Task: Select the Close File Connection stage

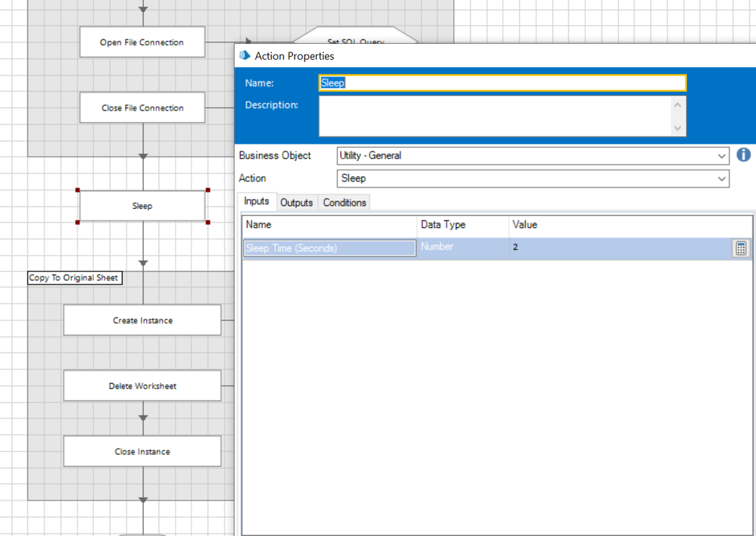Action: click(x=142, y=108)
